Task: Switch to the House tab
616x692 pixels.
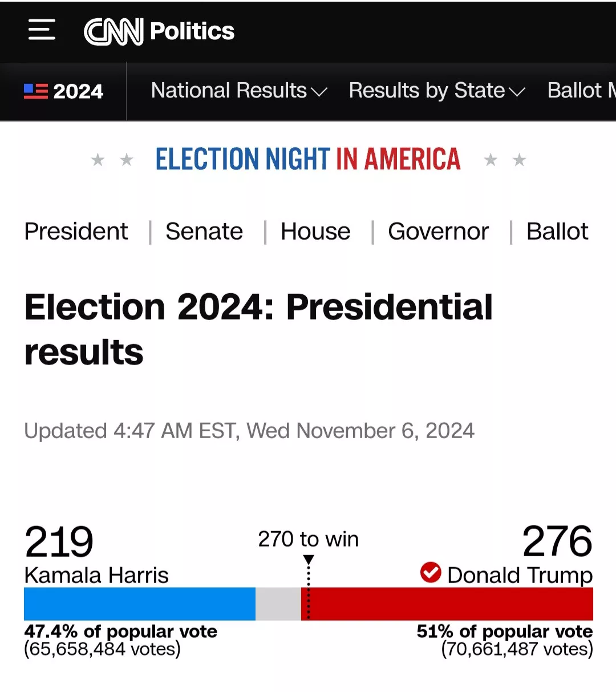Action: coord(315,232)
